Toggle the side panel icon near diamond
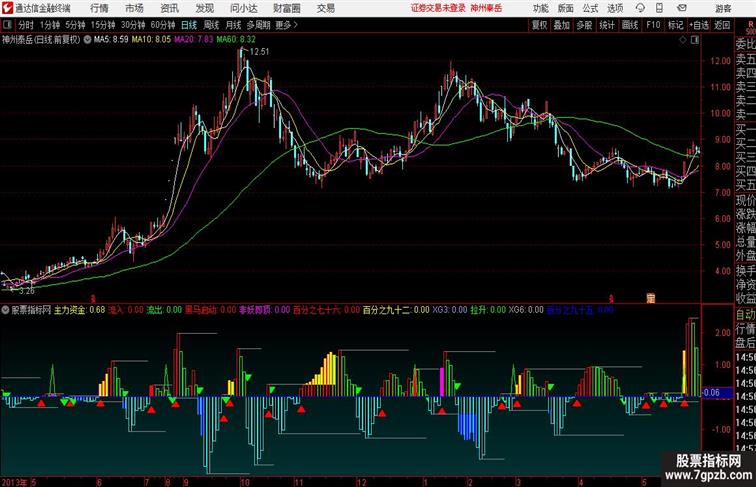 [695, 40]
